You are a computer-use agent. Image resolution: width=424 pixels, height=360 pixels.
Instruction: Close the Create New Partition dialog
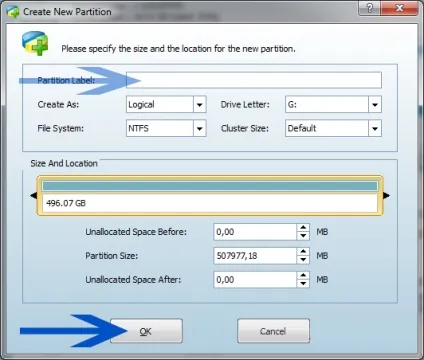point(399,8)
